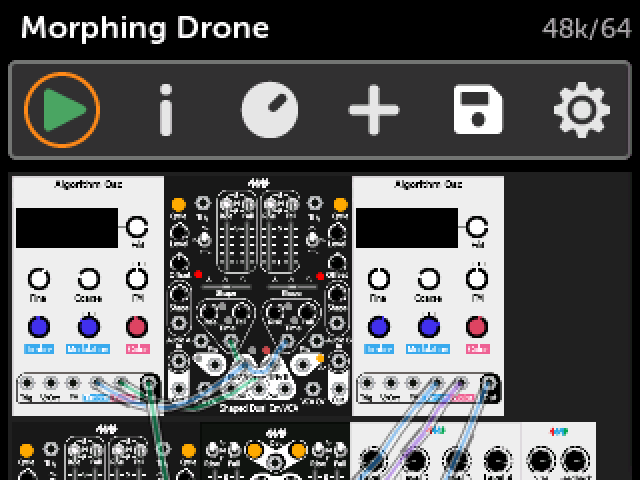Select the pink Color knob on the right Algorithm Osc
Image resolution: width=640 pixels, height=480 pixels.
coord(477,327)
